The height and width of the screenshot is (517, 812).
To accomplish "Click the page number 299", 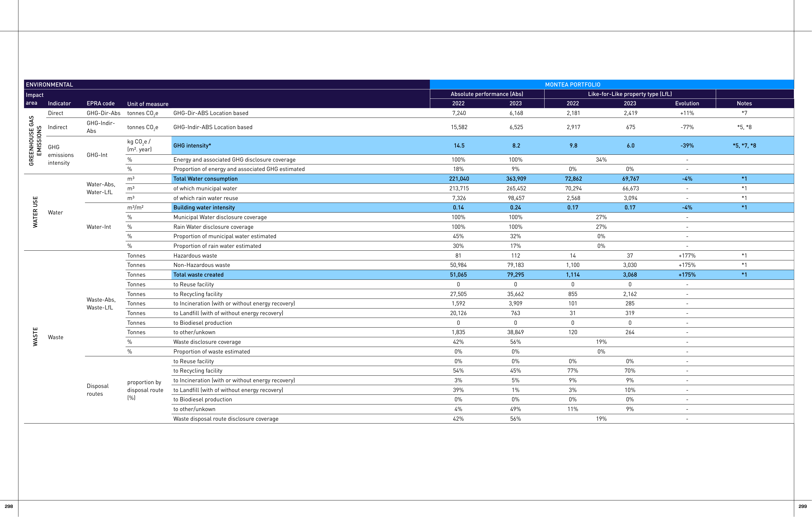I will (803, 507).
